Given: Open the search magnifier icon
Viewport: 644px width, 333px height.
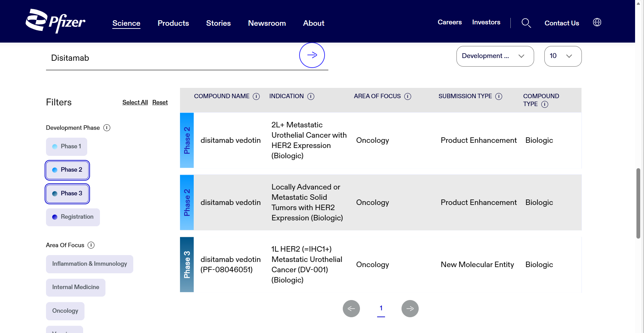Looking at the screenshot, I should coord(526,23).
